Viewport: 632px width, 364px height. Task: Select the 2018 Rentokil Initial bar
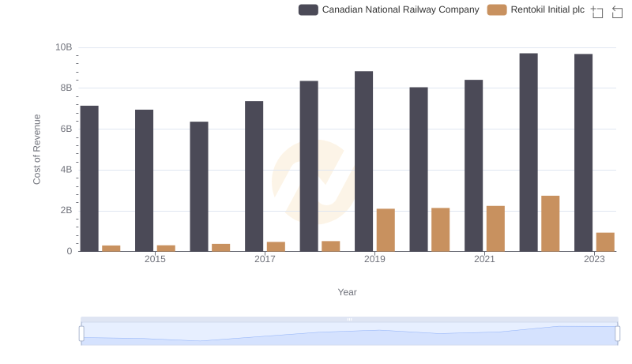click(331, 246)
